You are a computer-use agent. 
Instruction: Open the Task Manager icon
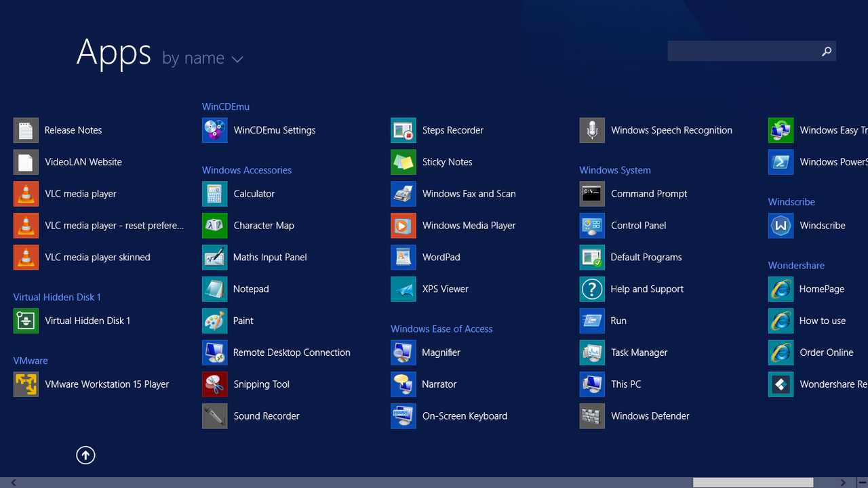pyautogui.click(x=592, y=352)
